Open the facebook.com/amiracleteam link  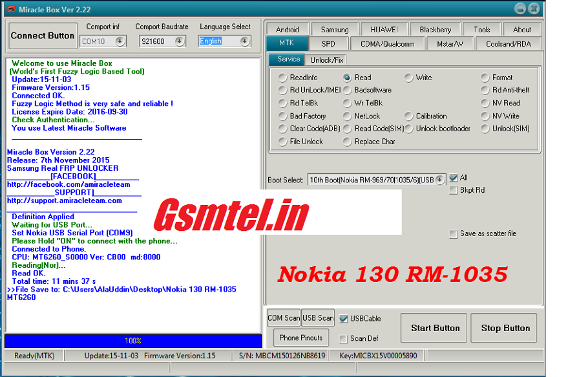pos(68,184)
